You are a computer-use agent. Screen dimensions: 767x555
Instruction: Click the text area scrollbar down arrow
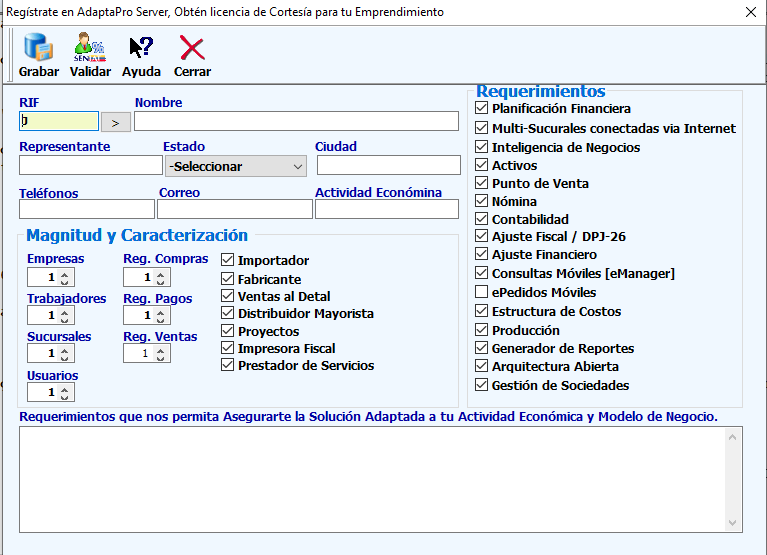pyautogui.click(x=735, y=523)
